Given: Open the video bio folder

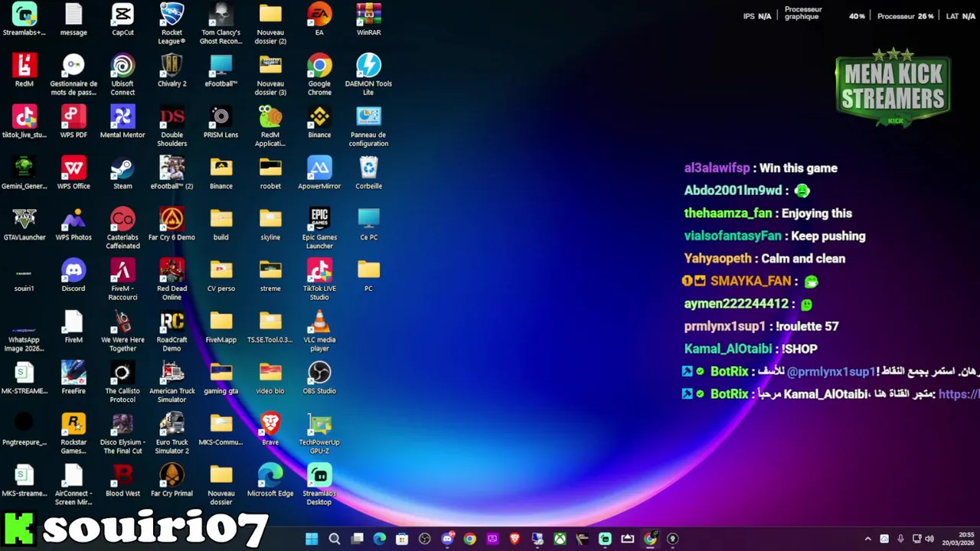Looking at the screenshot, I should click(270, 378).
